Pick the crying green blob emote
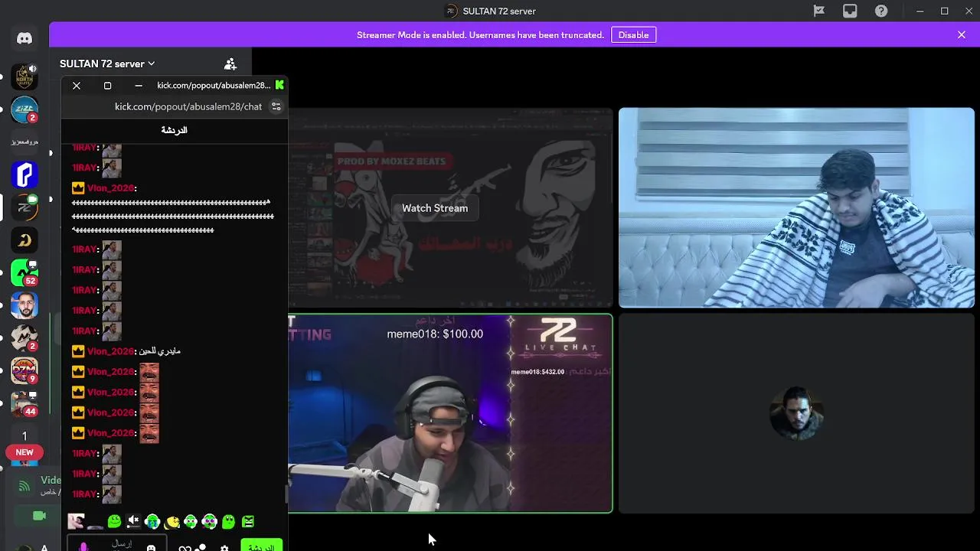This screenshot has width=980, height=551. pyautogui.click(x=152, y=522)
